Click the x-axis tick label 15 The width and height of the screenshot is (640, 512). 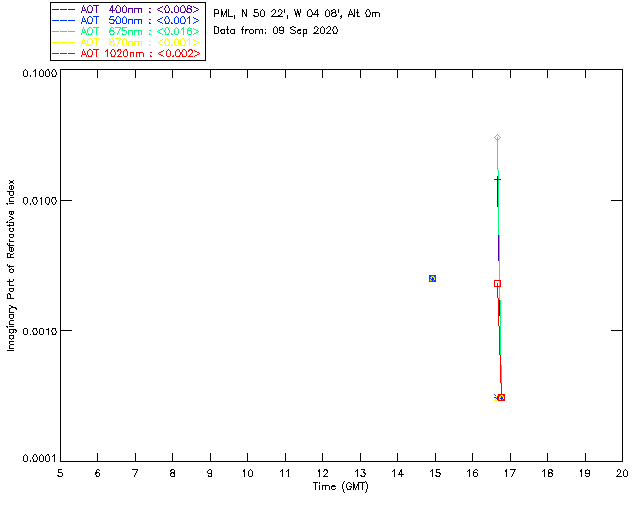coord(435,473)
